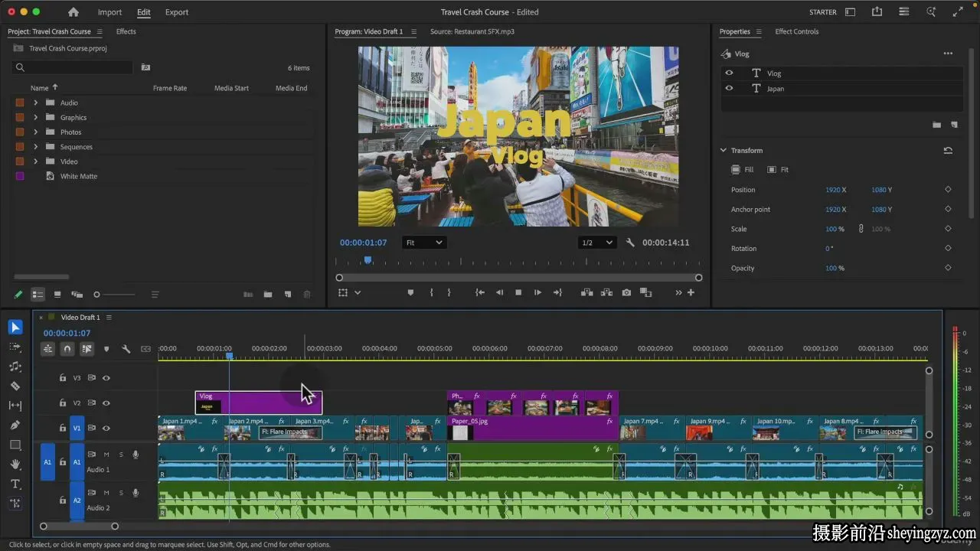Viewport: 980px width, 551px height.
Task: Stop playback in the Program monitor
Action: click(x=518, y=292)
